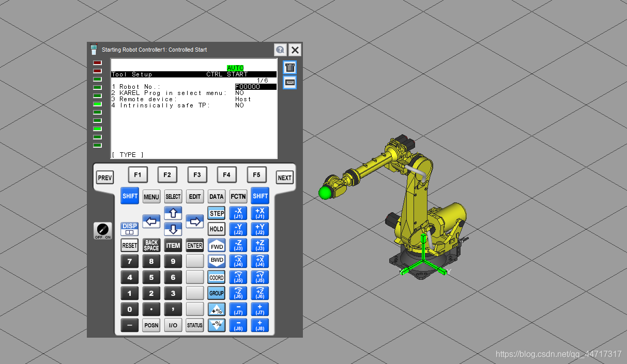The height and width of the screenshot is (364, 627).
Task: Switch the COORD coordinate system key
Action: tap(217, 277)
